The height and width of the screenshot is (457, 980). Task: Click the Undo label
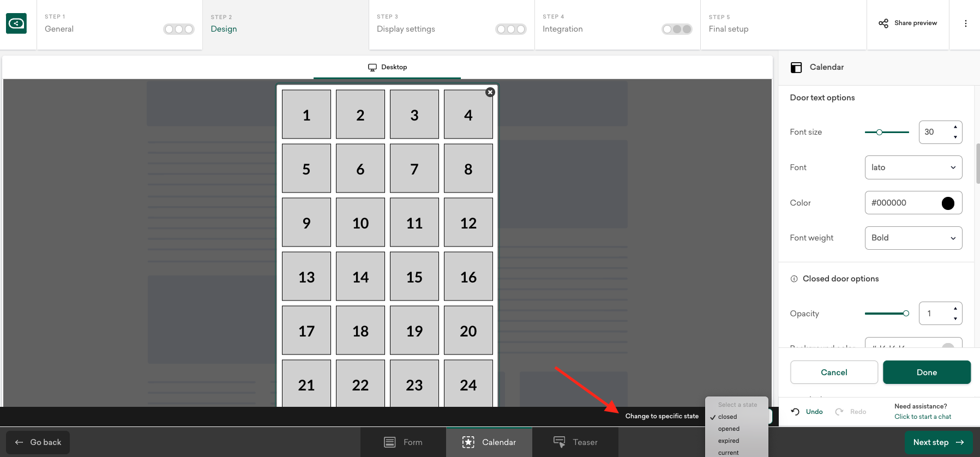[x=814, y=412]
